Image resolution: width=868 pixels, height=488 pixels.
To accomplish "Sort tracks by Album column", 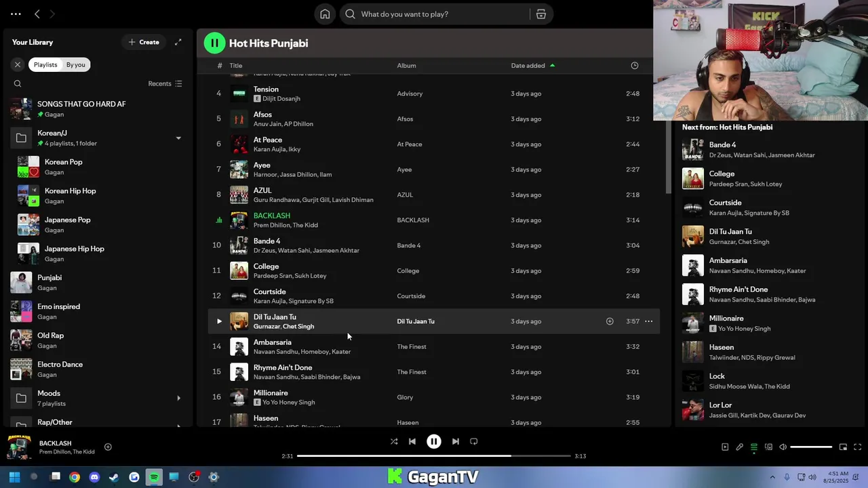I will point(406,66).
